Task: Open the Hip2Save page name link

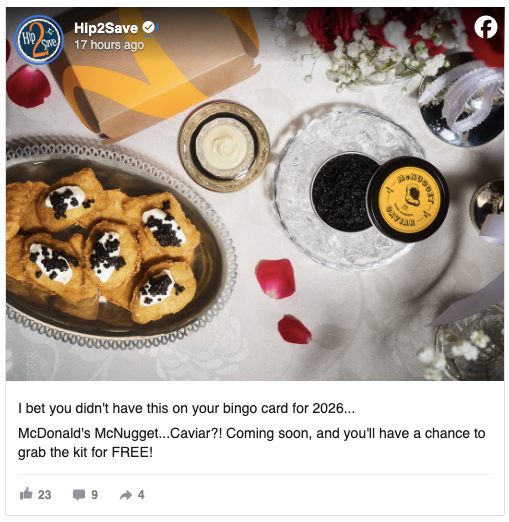Action: tap(106, 28)
